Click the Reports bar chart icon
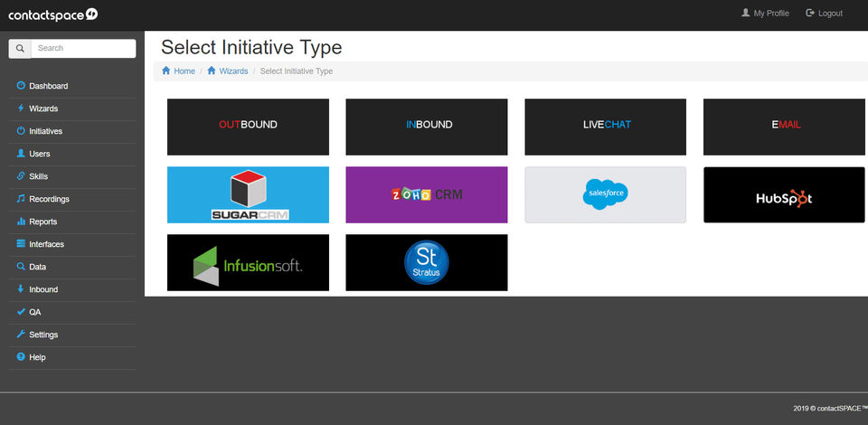This screenshot has width=868, height=425. point(21,222)
